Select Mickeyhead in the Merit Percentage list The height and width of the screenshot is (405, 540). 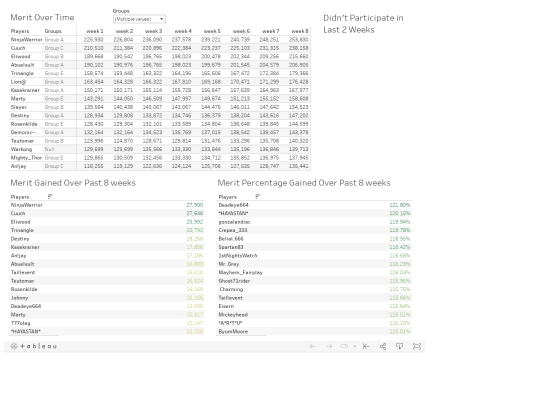pyautogui.click(x=233, y=314)
